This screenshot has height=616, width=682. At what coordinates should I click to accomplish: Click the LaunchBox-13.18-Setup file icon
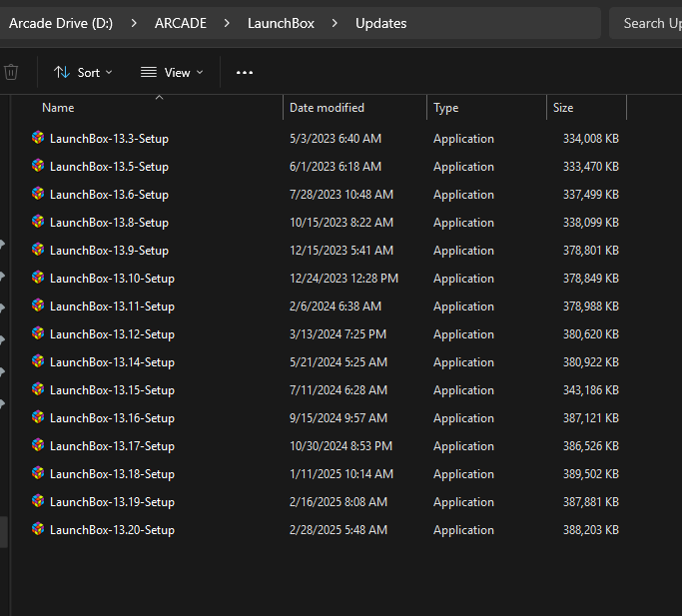38,473
